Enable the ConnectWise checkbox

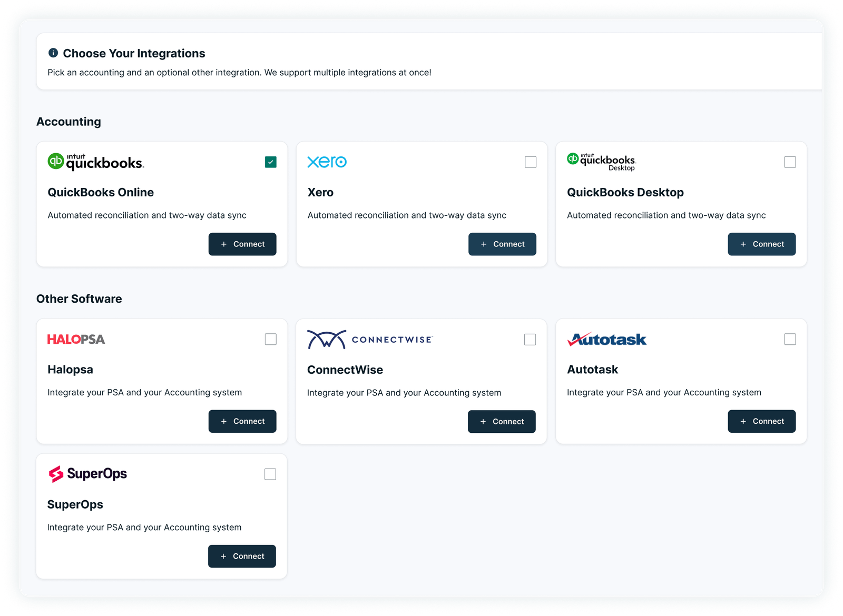(530, 339)
